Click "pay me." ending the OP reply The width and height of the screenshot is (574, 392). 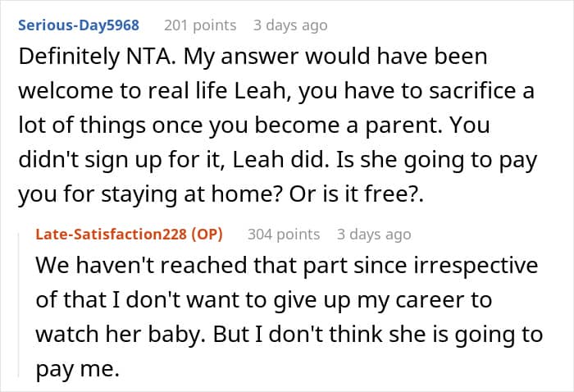(x=78, y=369)
